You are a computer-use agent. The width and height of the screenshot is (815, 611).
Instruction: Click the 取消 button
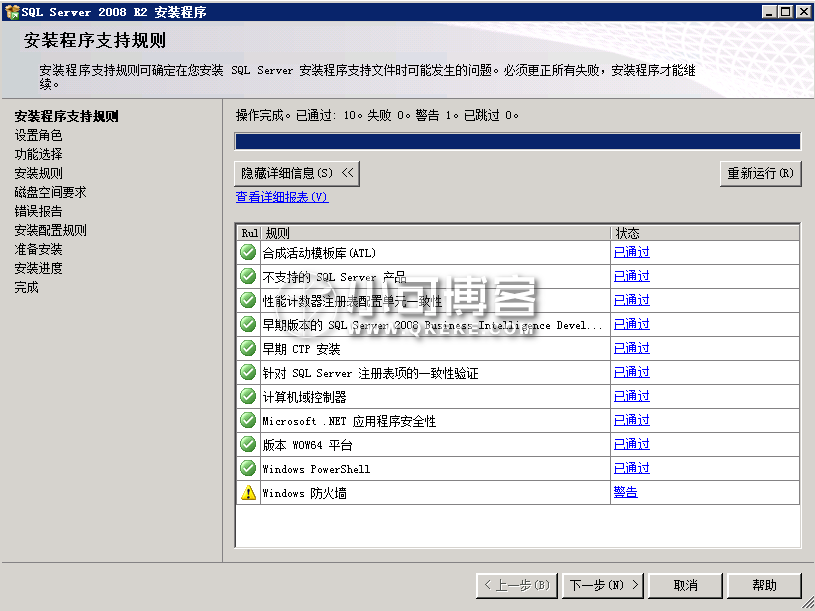[x=686, y=586]
